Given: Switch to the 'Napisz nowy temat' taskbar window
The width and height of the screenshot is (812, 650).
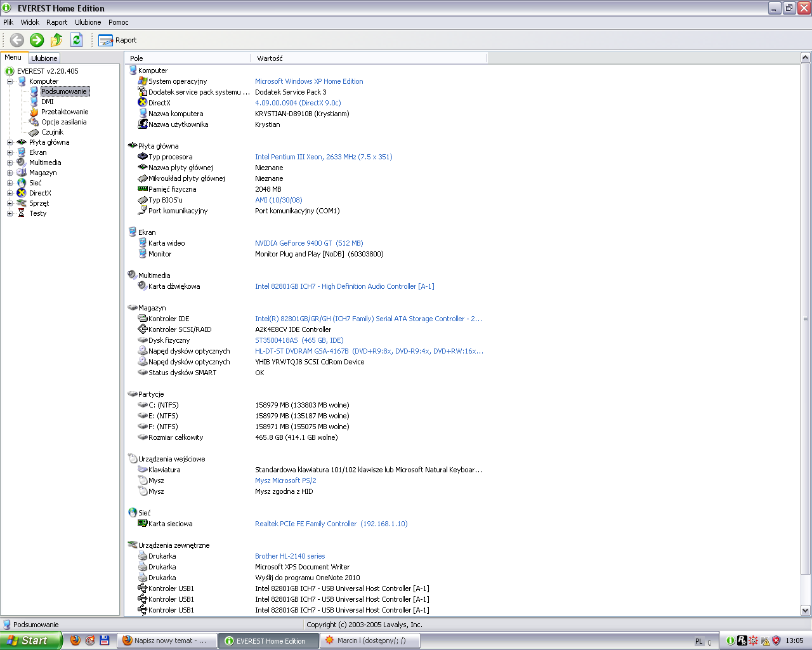Looking at the screenshot, I should point(167,641).
